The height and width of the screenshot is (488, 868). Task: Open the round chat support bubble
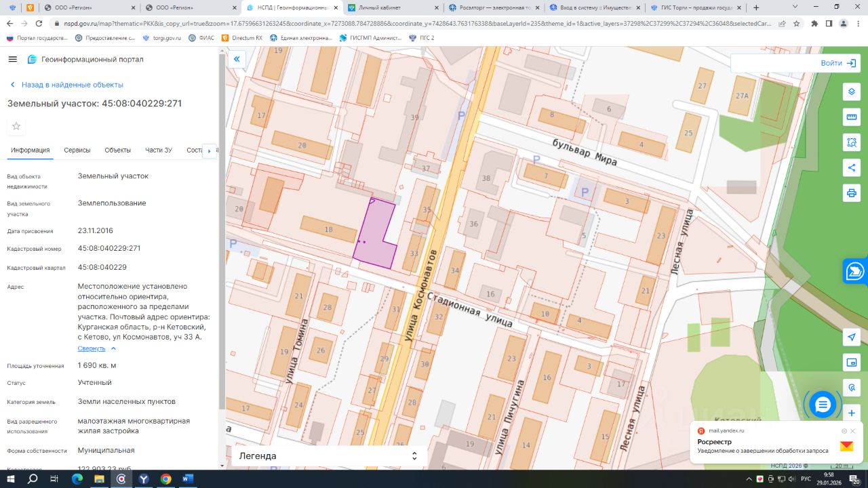[823, 405]
